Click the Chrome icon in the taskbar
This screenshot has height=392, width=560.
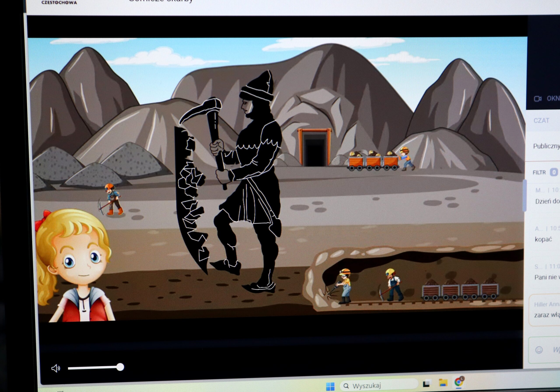click(x=459, y=382)
